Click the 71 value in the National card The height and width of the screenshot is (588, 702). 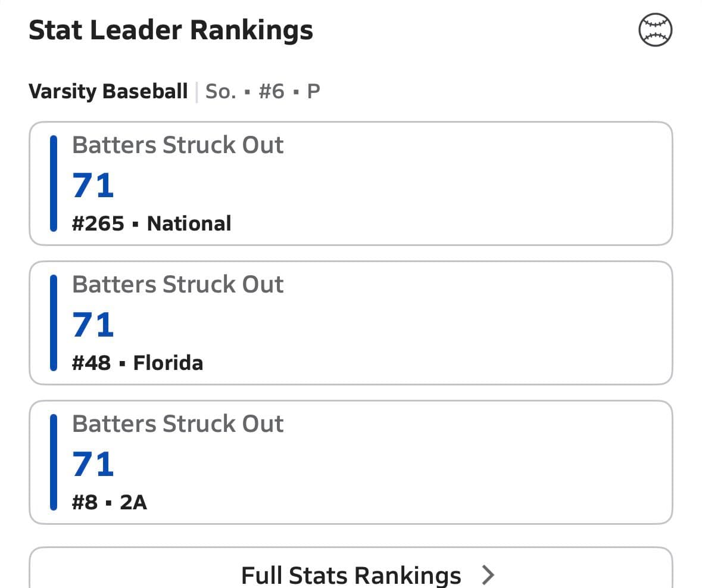[93, 185]
